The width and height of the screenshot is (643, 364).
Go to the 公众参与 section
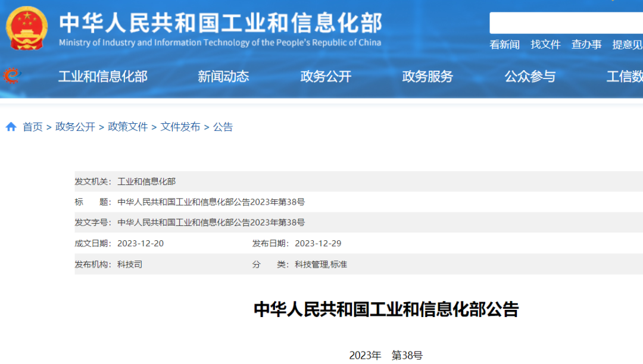pos(530,76)
